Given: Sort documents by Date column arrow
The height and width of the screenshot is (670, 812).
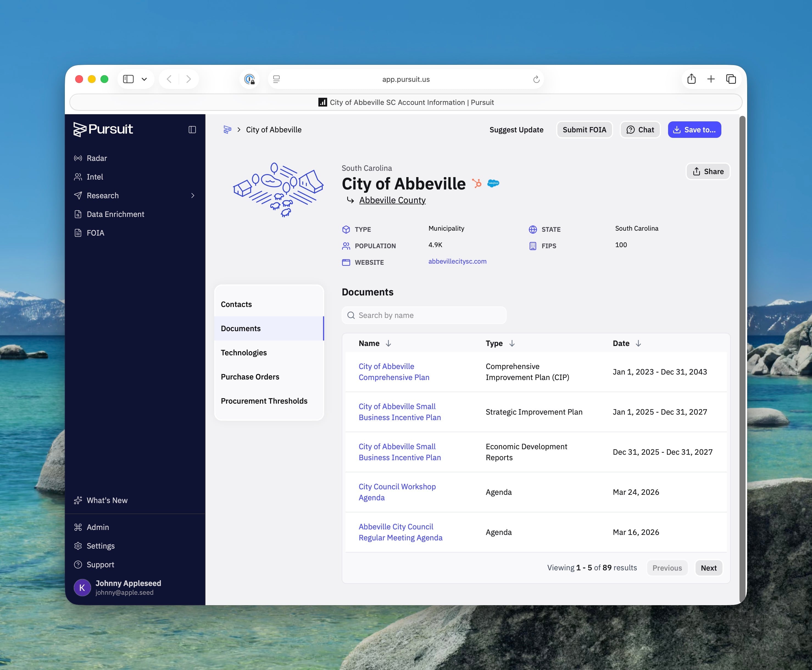Looking at the screenshot, I should [638, 344].
